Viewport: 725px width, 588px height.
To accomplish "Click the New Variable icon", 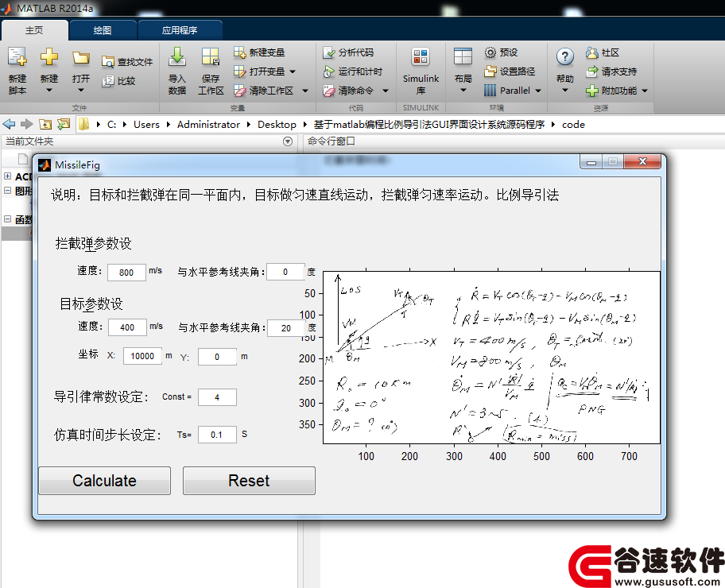I will click(239, 52).
